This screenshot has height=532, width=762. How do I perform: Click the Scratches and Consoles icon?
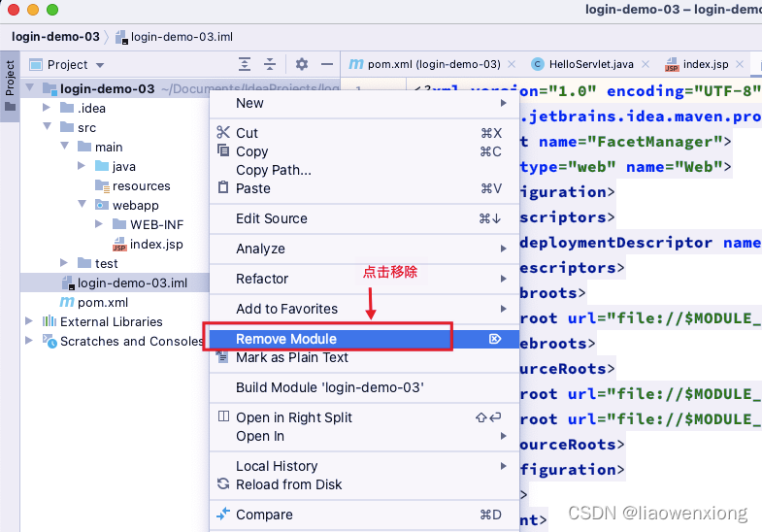(x=50, y=341)
